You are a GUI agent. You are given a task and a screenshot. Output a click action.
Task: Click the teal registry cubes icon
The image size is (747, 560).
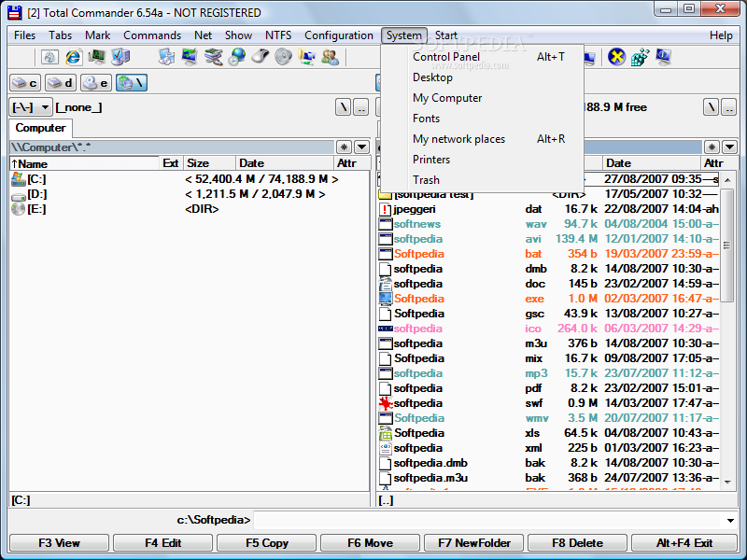[x=640, y=57]
